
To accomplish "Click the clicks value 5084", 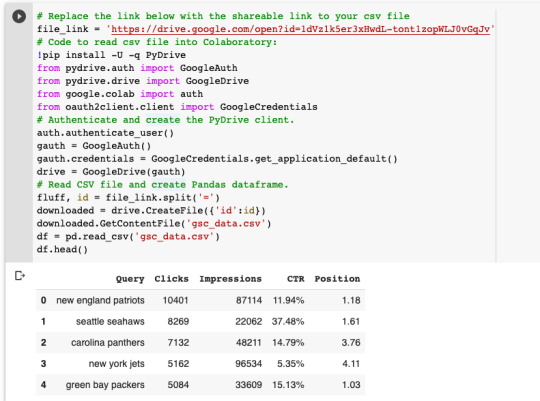I will click(178, 385).
